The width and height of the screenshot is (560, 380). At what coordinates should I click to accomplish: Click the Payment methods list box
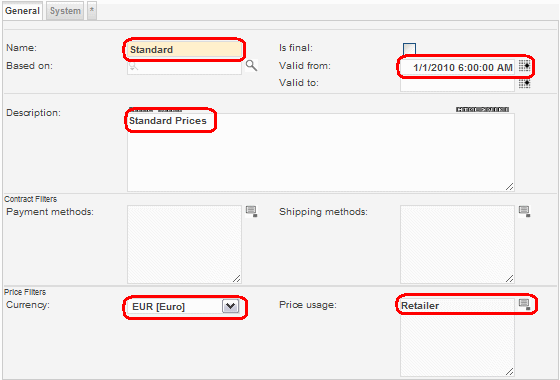[x=184, y=244]
